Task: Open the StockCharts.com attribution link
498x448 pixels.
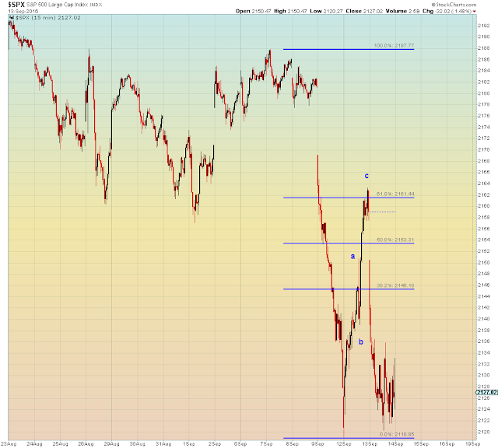Action: tap(454, 5)
